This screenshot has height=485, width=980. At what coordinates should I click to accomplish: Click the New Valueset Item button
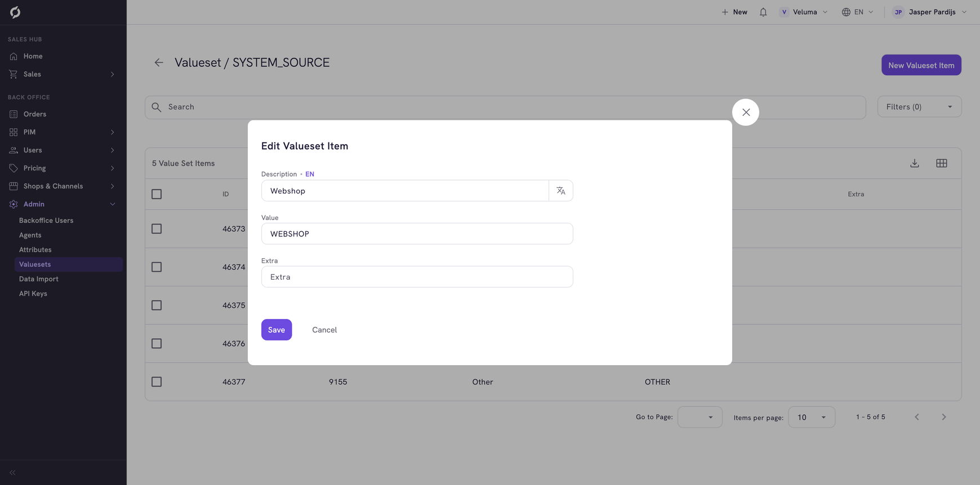(921, 65)
